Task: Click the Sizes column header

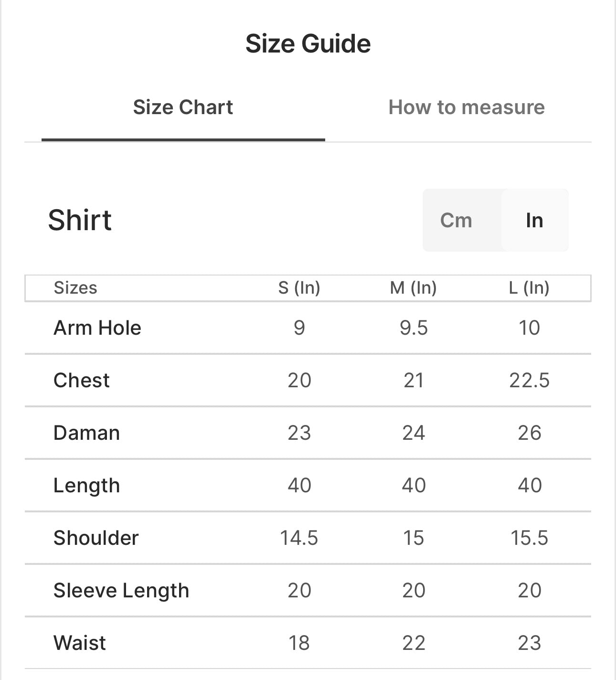Action: [75, 288]
